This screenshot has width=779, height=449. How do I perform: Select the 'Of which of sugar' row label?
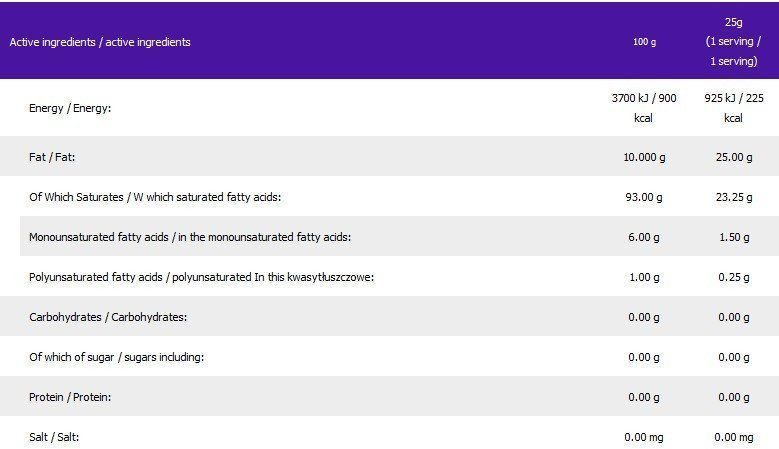pyautogui.click(x=116, y=357)
